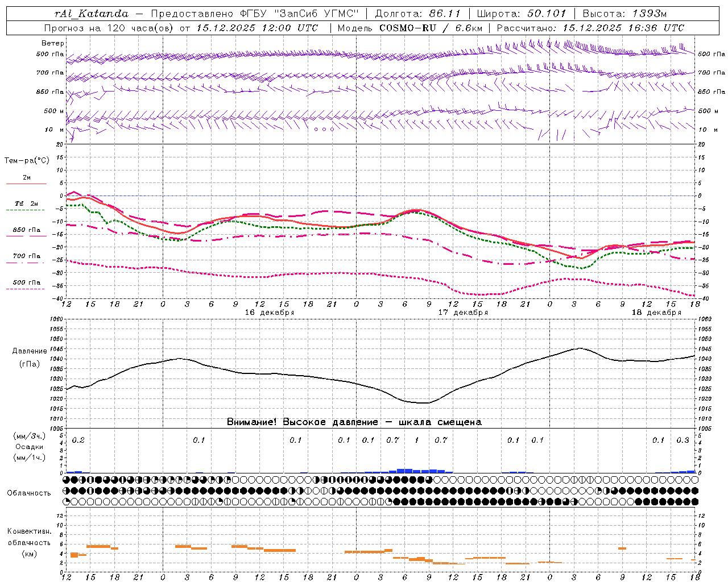Image resolution: width=728 pixels, height=582 pixels.
Task: Click the computed time 15.12.2025 16:36 UTC
Action: 623,28
